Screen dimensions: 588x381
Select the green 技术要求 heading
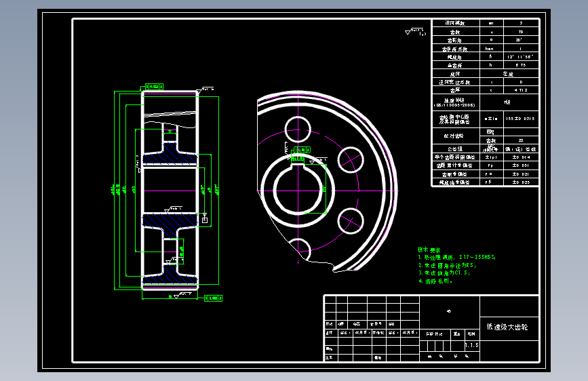[x=429, y=249]
